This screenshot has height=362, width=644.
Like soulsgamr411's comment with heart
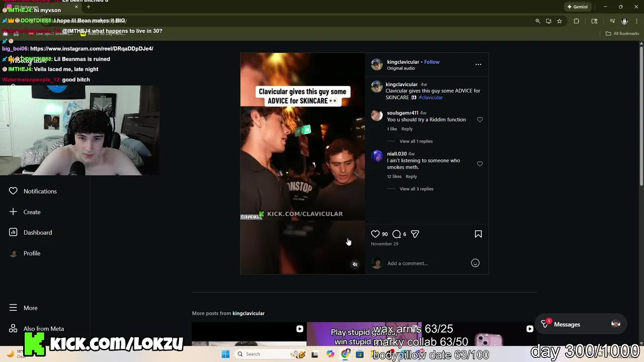(479, 120)
